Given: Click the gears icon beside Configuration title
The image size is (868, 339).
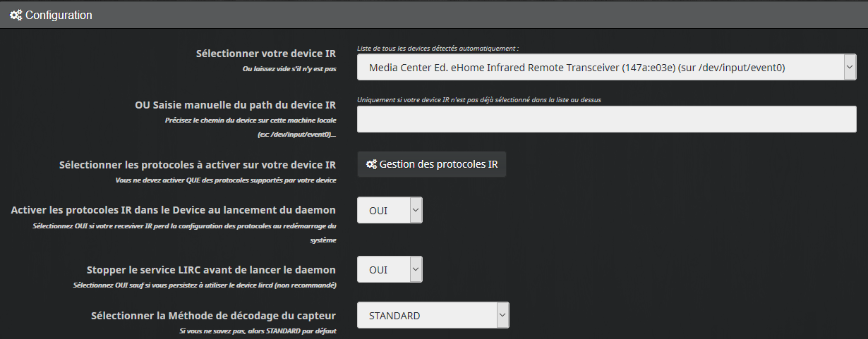Looking at the screenshot, I should pos(16,15).
